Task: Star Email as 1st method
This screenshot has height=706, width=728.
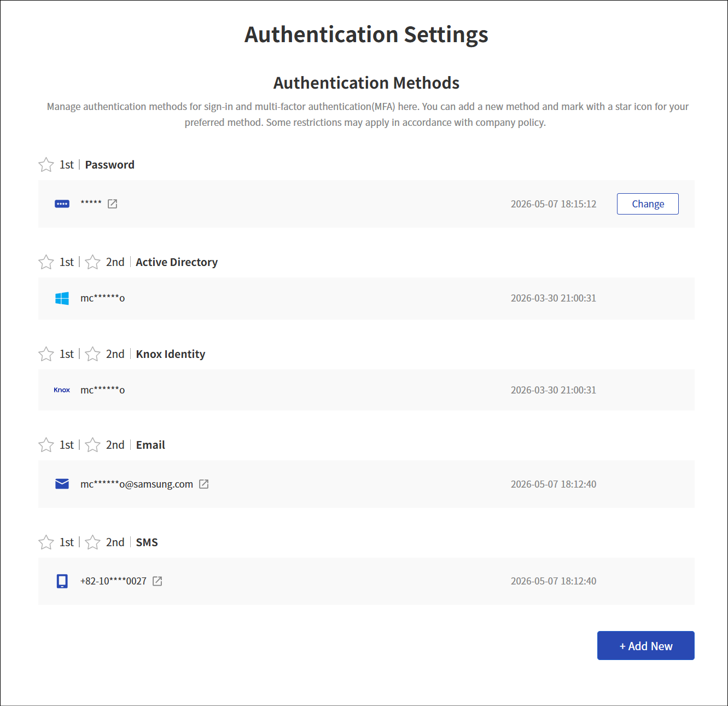Action: [x=46, y=445]
